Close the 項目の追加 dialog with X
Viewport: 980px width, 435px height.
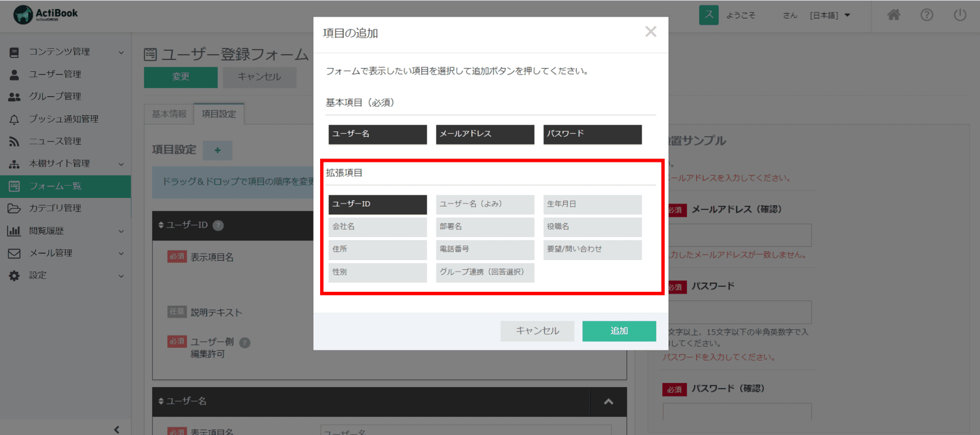(651, 32)
